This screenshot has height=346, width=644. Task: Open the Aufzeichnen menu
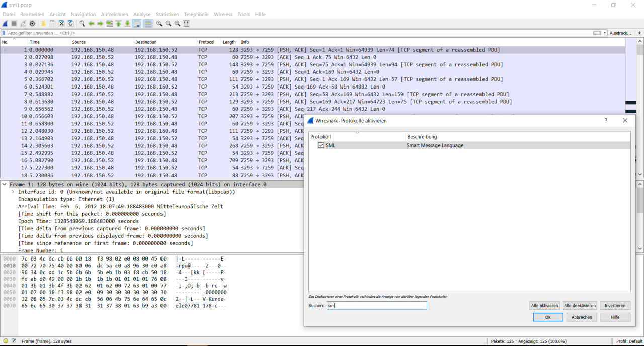pyautogui.click(x=114, y=14)
